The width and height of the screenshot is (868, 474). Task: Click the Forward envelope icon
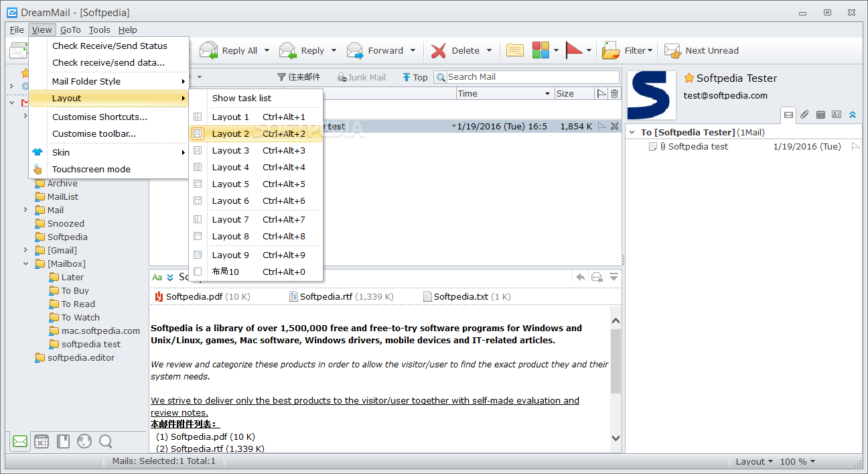[x=355, y=50]
